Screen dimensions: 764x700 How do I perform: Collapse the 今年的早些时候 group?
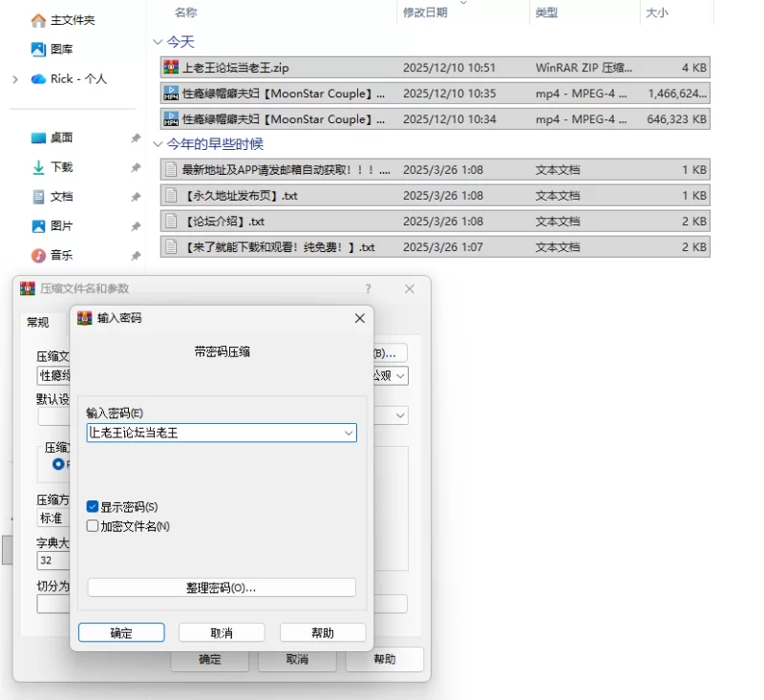coord(158,144)
